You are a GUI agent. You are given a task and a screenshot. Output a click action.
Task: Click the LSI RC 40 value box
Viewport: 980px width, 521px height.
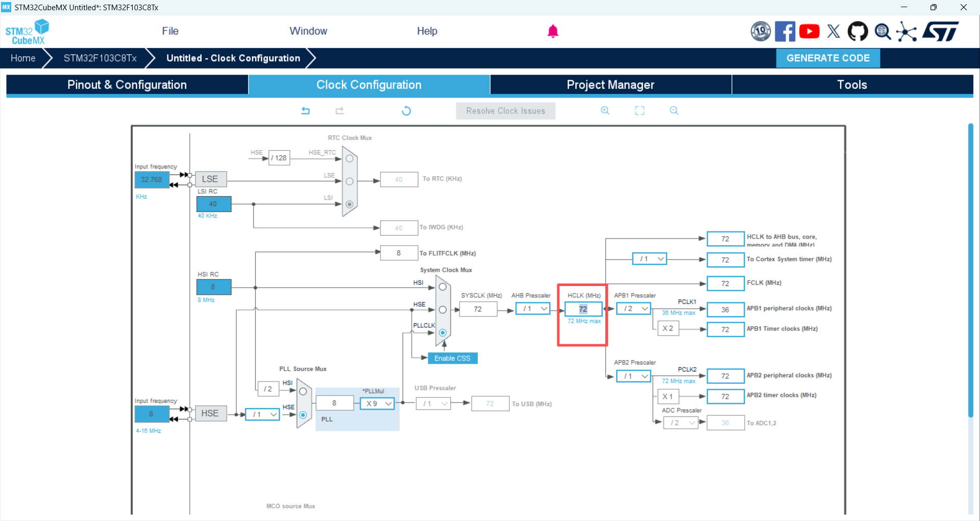[214, 204]
